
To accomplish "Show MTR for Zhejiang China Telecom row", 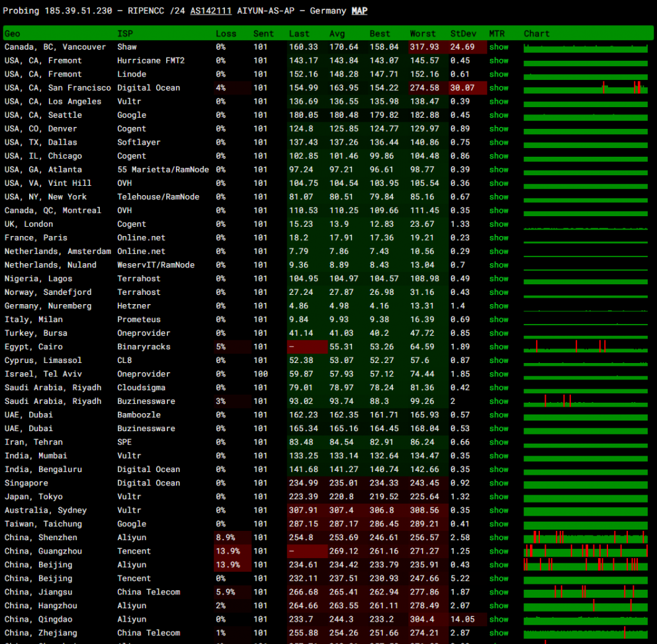I will [x=499, y=633].
